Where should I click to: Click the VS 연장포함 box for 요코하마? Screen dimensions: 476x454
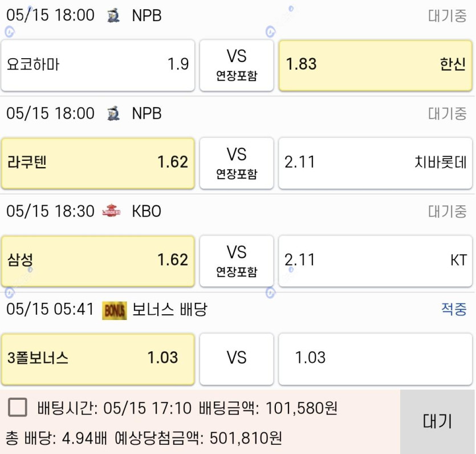click(237, 65)
